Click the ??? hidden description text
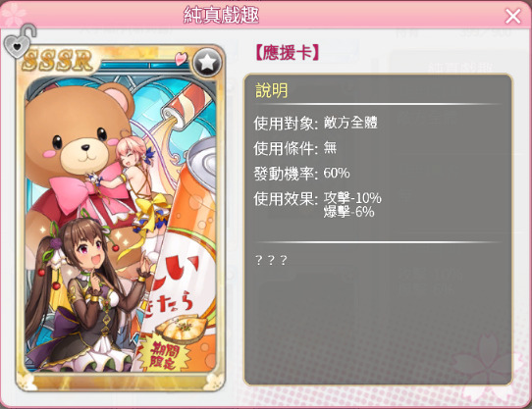 pyautogui.click(x=271, y=260)
